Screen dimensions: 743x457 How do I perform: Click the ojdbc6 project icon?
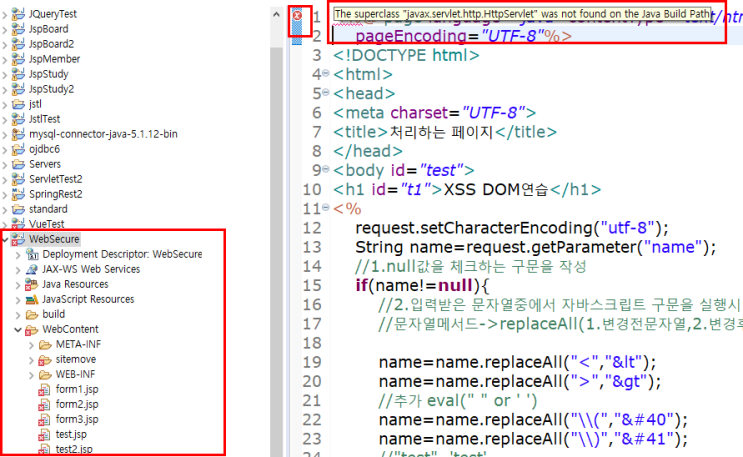pos(18,149)
